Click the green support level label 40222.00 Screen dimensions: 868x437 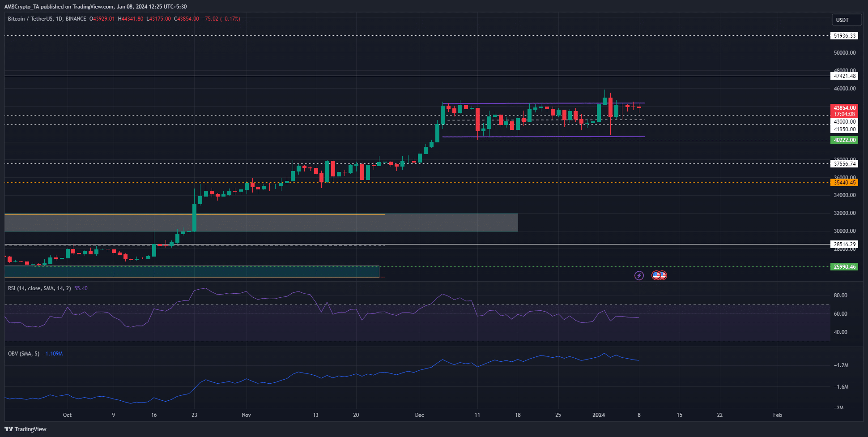[x=843, y=140]
